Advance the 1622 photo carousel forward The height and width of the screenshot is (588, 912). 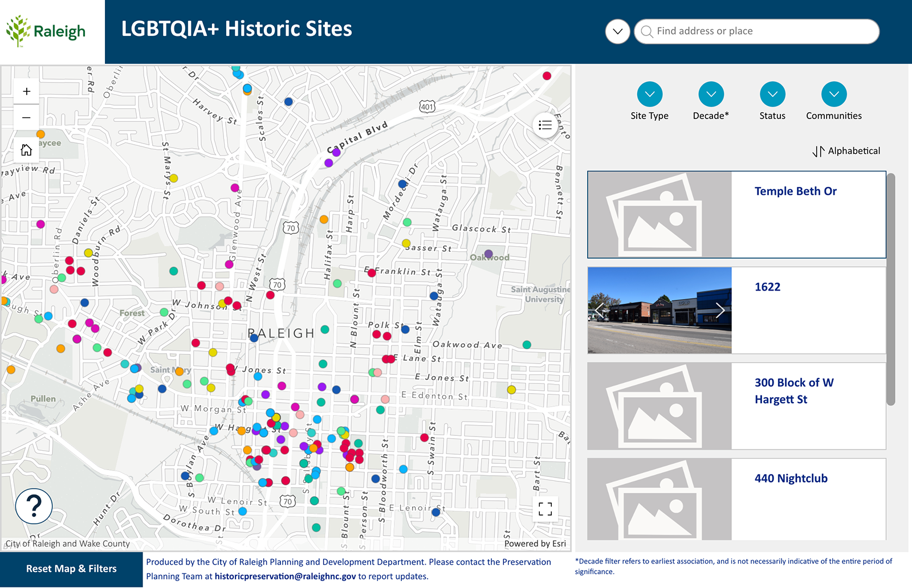pos(720,310)
